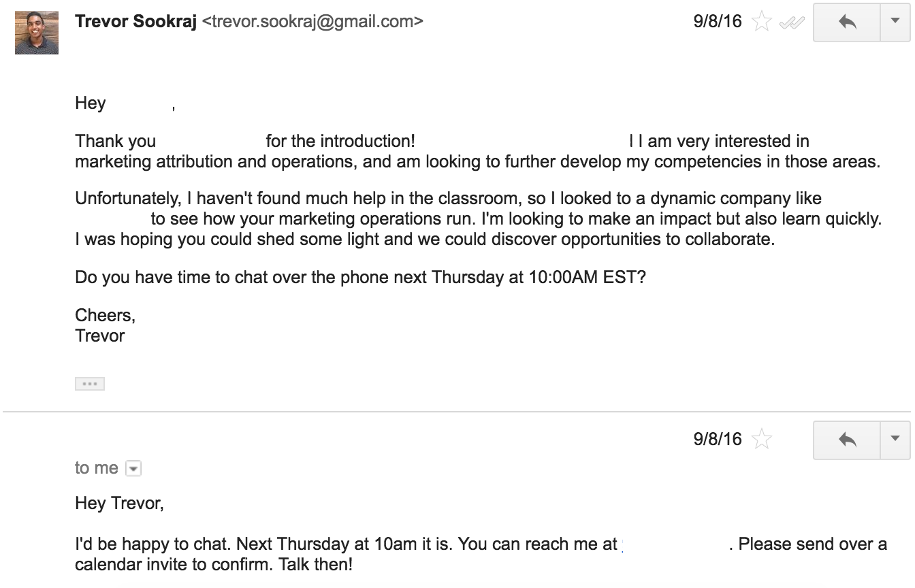Click the 'Cheers, Trevor' signature
The height and width of the screenshot is (588, 915).
tap(105, 325)
